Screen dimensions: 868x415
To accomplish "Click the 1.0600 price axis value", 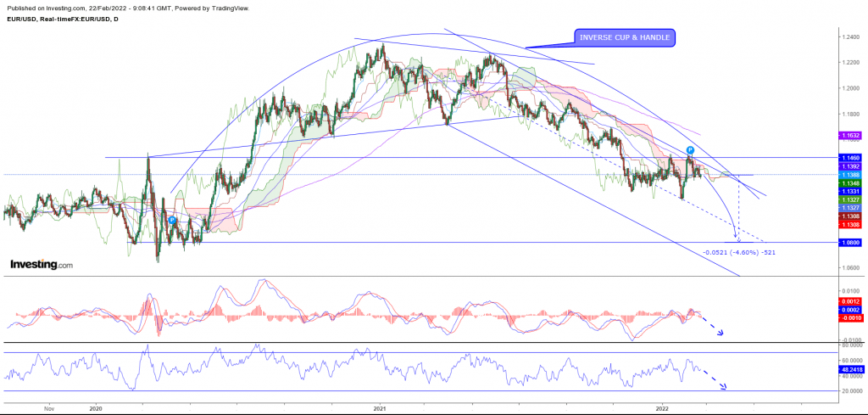I will (851, 267).
